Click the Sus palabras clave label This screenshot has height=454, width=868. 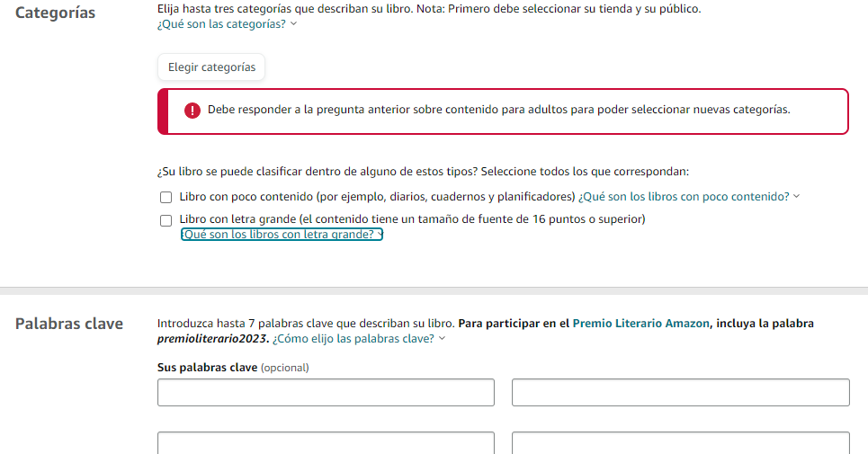coord(207,368)
